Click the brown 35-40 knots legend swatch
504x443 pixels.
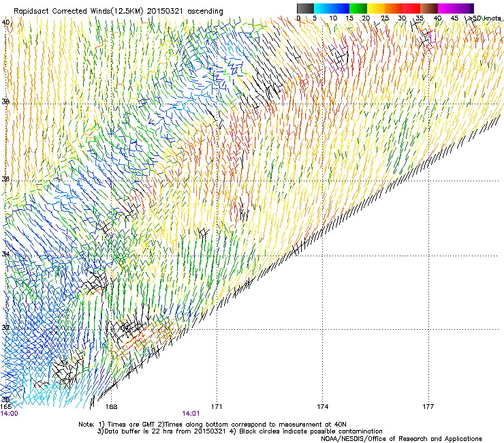(429, 8)
